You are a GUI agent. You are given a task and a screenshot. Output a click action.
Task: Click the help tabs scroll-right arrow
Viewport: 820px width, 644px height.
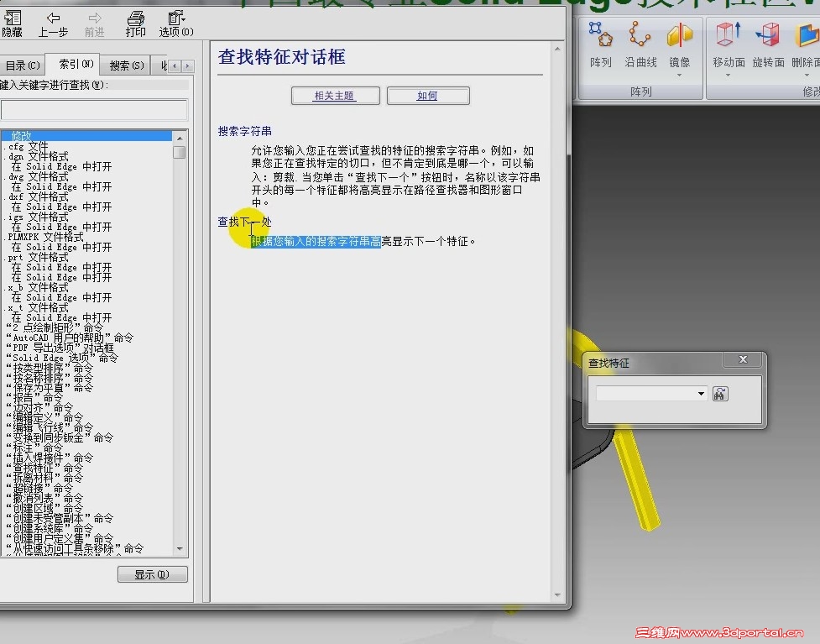tap(187, 66)
